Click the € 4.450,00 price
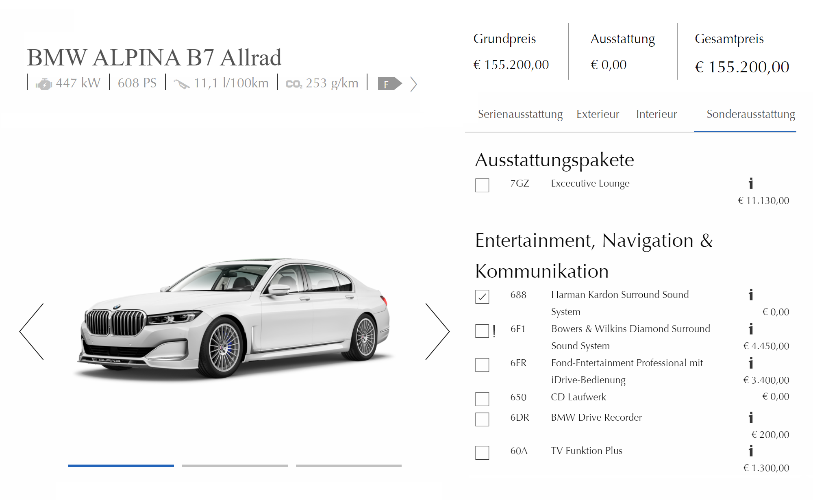Image resolution: width=813 pixels, height=504 pixels. (766, 346)
